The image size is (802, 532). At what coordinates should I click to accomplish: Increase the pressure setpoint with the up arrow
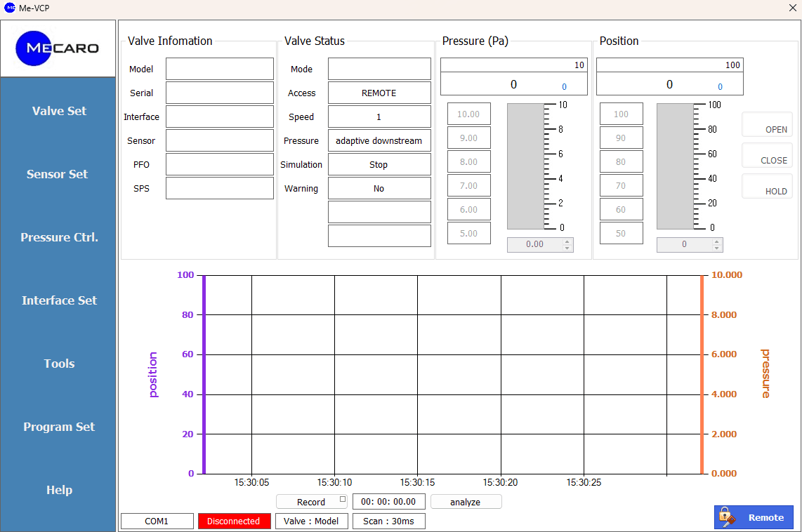coord(567,241)
